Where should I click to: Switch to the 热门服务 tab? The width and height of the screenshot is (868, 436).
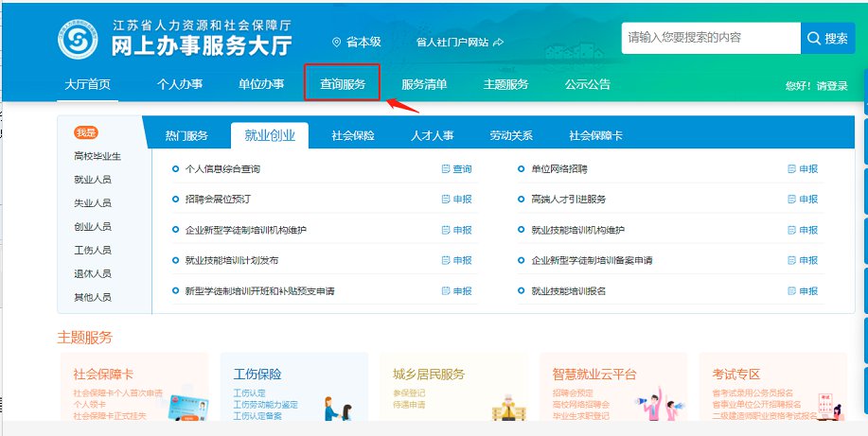[186, 136]
